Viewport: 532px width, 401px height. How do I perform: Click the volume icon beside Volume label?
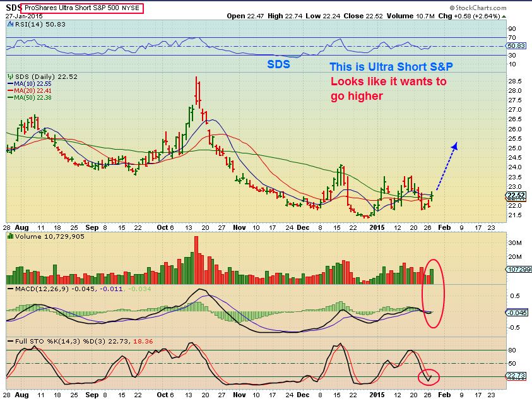[10, 236]
